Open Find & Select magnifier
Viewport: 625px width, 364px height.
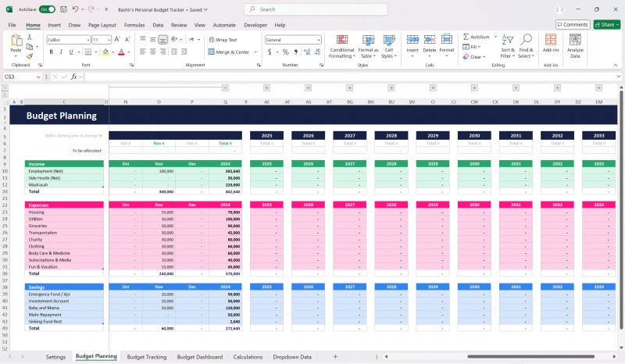(526, 46)
